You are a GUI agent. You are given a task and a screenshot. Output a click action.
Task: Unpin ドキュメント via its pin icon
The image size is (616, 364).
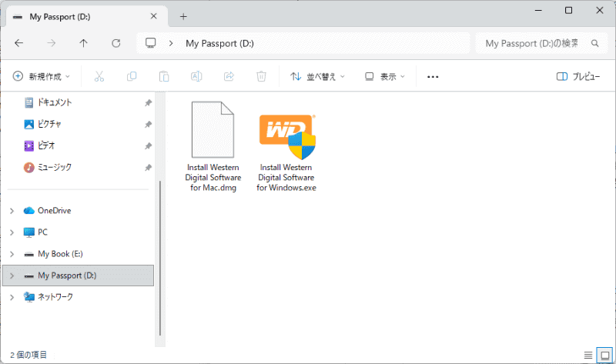(148, 103)
